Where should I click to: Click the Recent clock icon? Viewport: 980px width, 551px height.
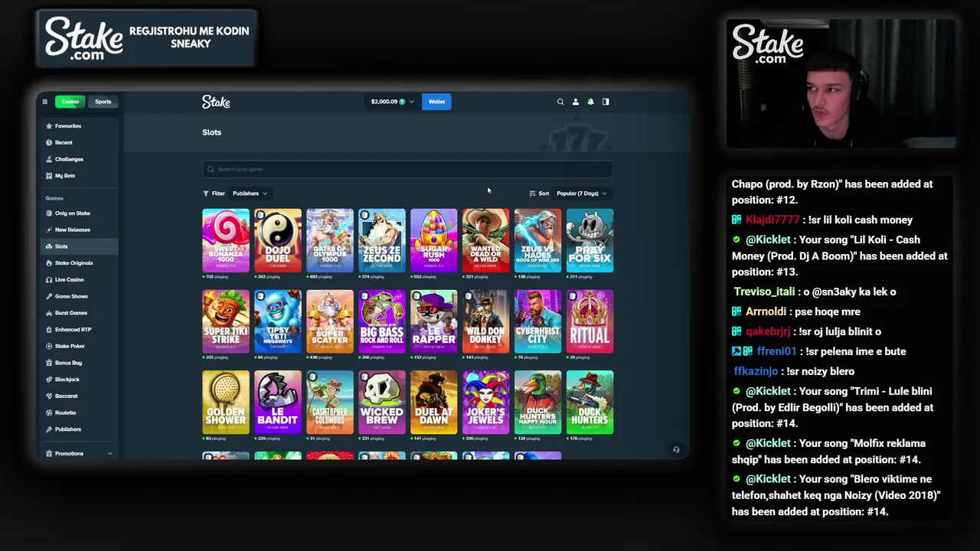[x=49, y=142]
